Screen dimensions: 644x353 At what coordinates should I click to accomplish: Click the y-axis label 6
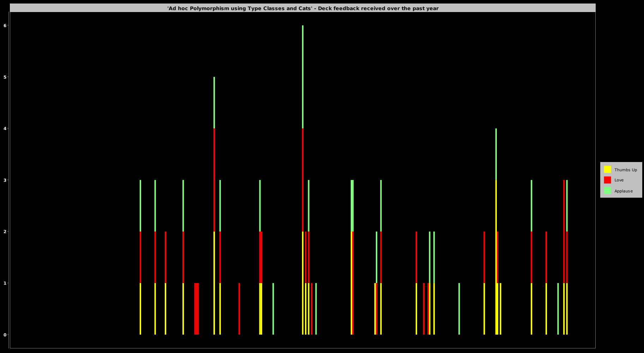(5, 25)
